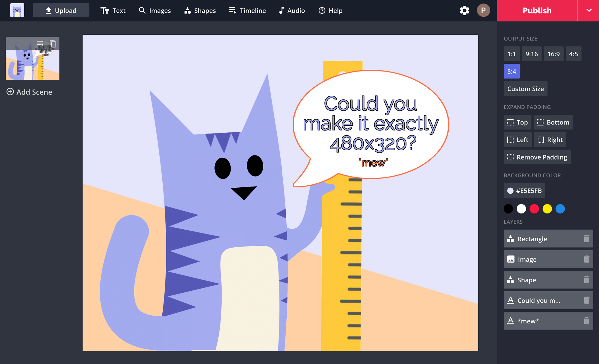The width and height of the screenshot is (599, 364).
Task: Open settings gear icon
Action: (x=464, y=10)
